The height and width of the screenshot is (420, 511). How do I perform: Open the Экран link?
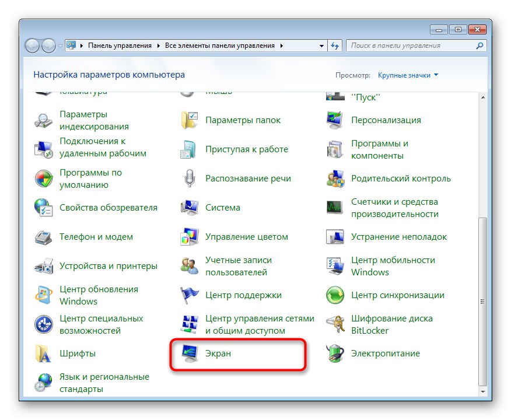click(218, 353)
